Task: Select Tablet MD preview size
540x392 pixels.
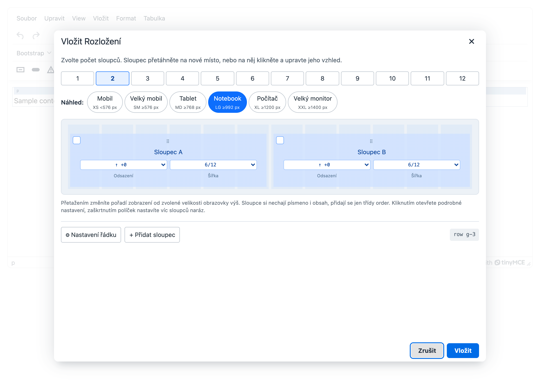Action: 188,102
